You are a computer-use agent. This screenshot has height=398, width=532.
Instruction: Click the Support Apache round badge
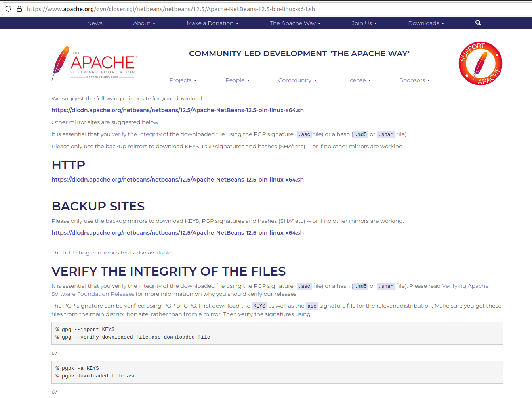481,63
